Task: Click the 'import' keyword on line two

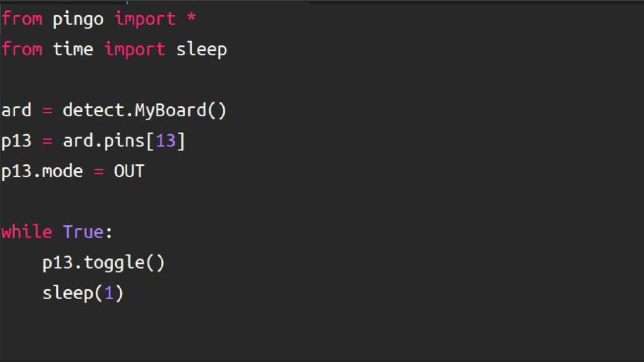Action: coord(135,50)
